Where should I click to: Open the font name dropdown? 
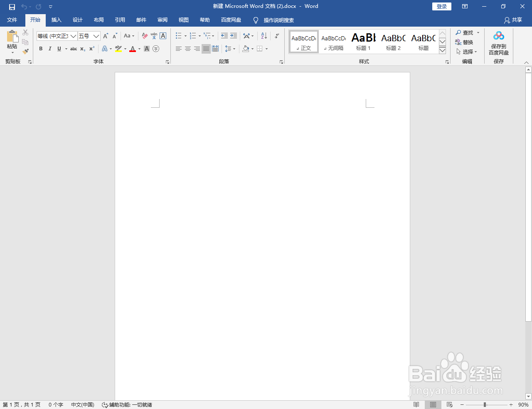click(74, 36)
